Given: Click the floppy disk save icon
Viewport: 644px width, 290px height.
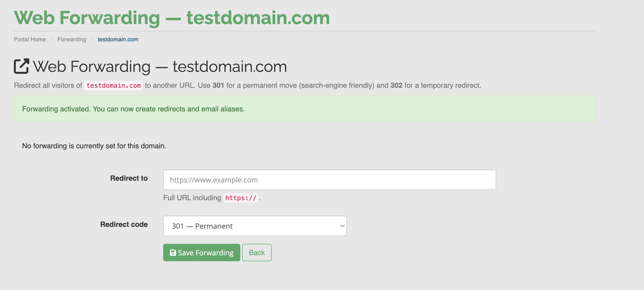Looking at the screenshot, I should coord(173,253).
